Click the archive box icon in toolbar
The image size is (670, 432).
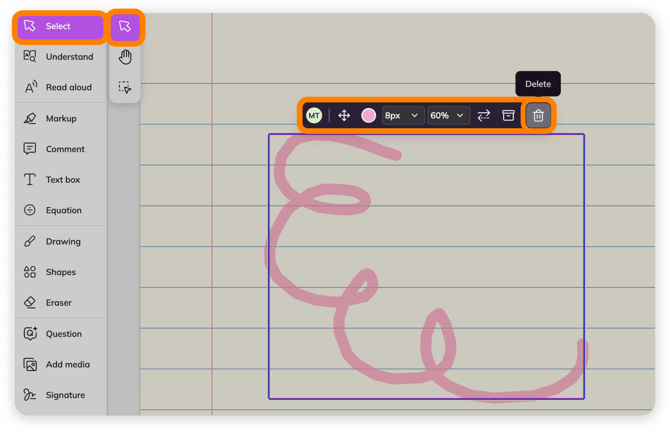[x=508, y=115]
